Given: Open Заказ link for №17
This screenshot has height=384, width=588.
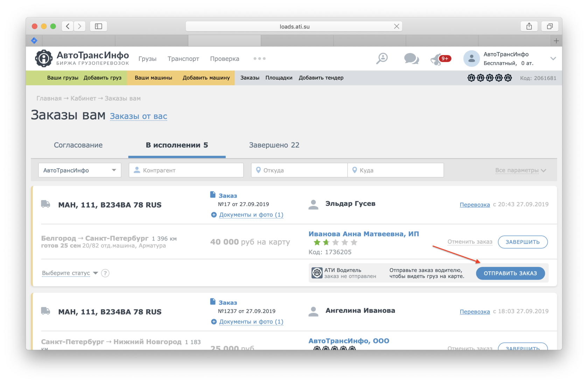Looking at the screenshot, I should [228, 196].
